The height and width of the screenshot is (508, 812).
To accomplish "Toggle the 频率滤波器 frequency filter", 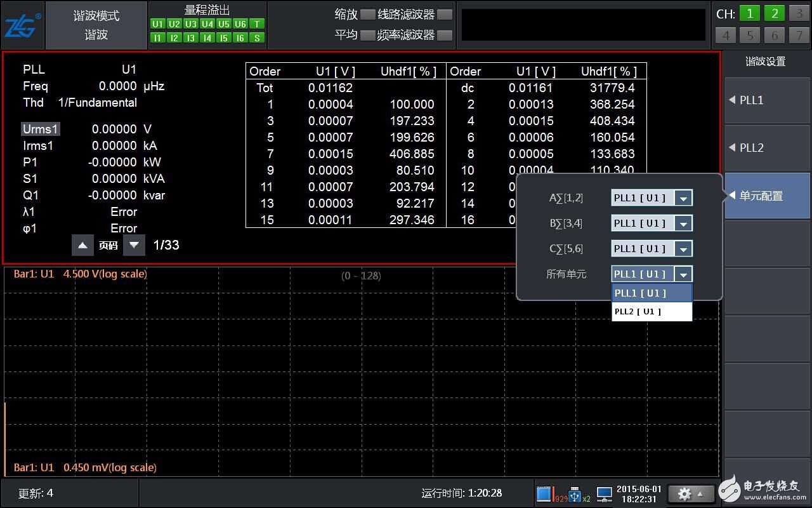I will coord(445,35).
